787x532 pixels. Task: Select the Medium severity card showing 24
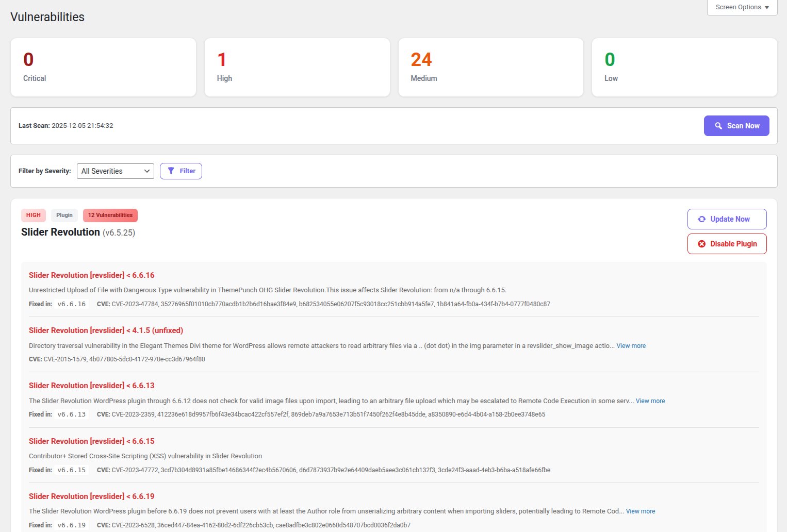coord(490,67)
